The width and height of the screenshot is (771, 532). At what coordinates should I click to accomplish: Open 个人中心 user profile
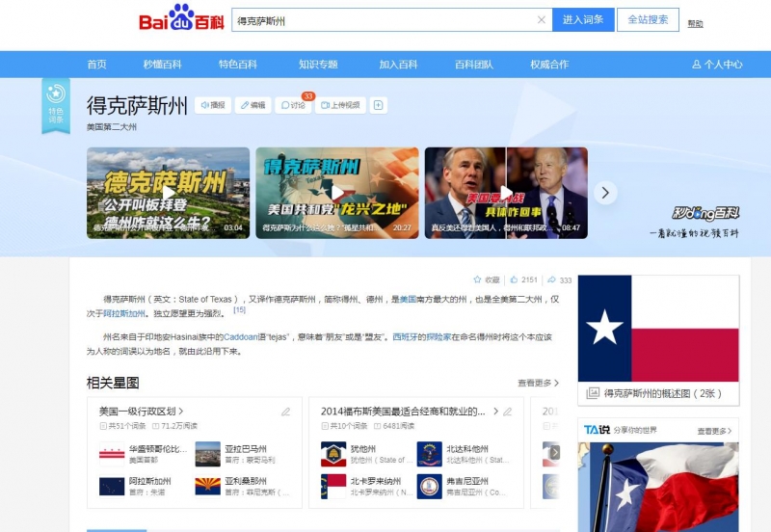point(717,65)
